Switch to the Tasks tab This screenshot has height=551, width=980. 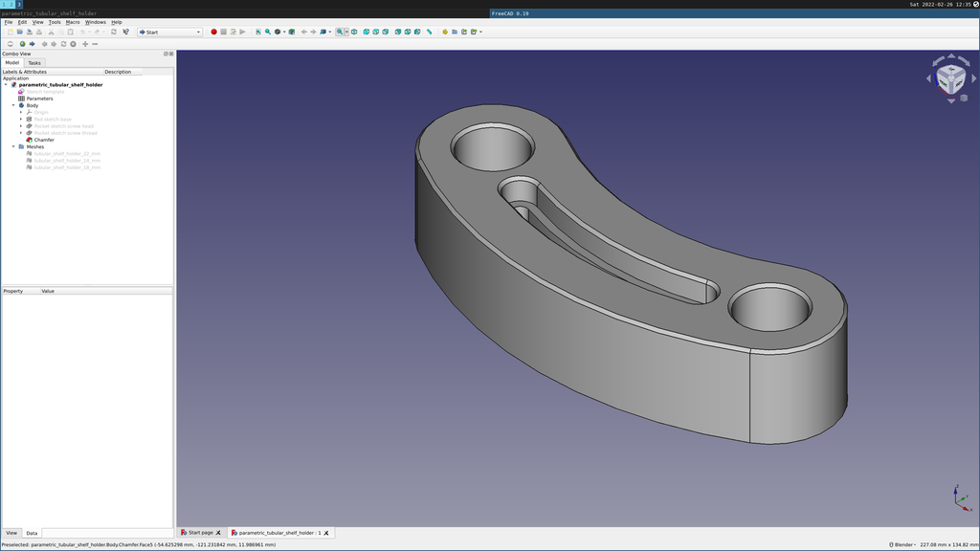click(x=34, y=63)
